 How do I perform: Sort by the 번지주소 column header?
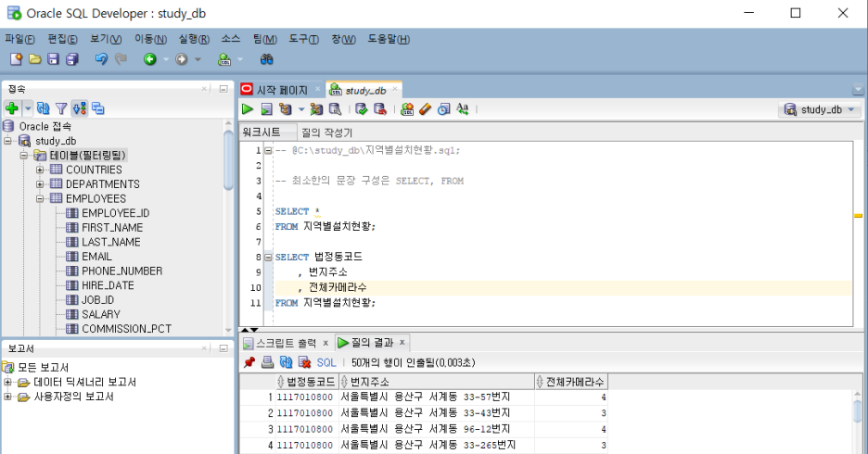click(x=436, y=382)
